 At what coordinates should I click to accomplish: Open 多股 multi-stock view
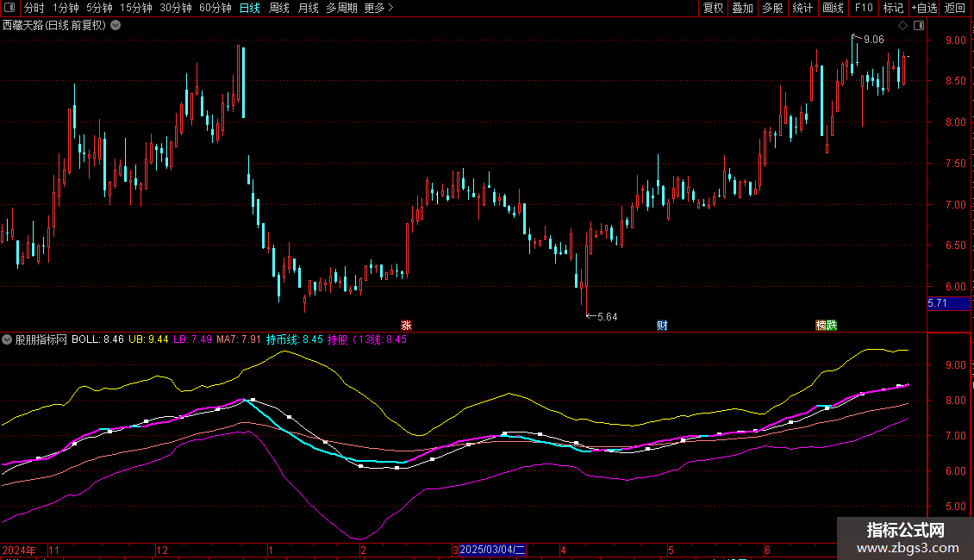coord(772,8)
